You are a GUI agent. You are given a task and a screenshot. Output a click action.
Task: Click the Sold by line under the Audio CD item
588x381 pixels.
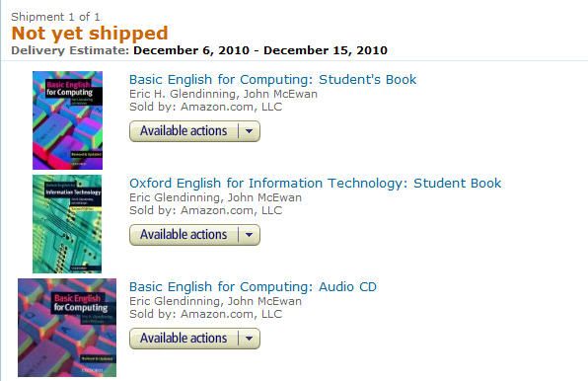(205, 314)
